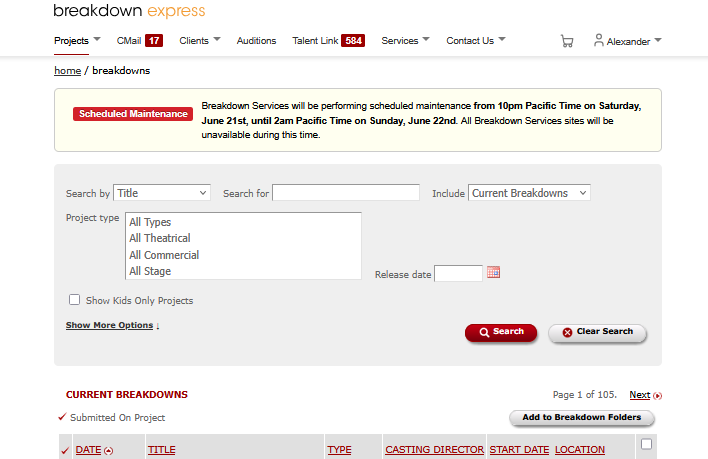Open the shopping cart icon
Viewport: 708px width, 459px height.
point(567,41)
